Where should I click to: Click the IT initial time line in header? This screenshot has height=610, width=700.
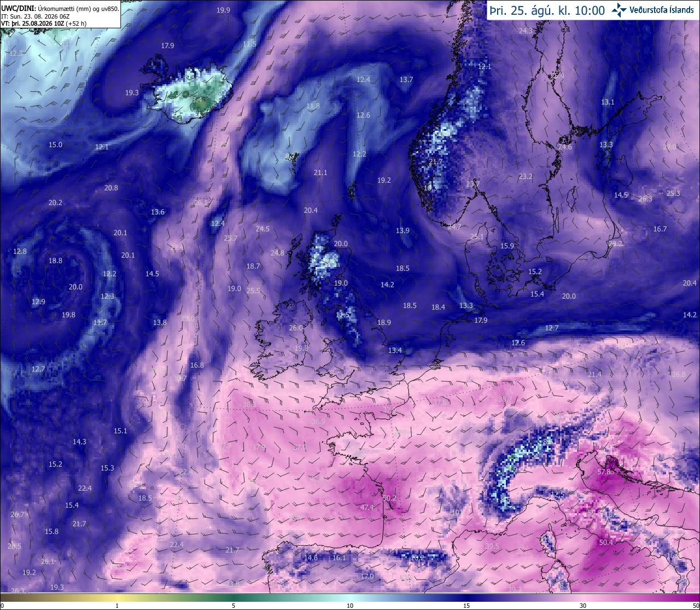[x=36, y=16]
